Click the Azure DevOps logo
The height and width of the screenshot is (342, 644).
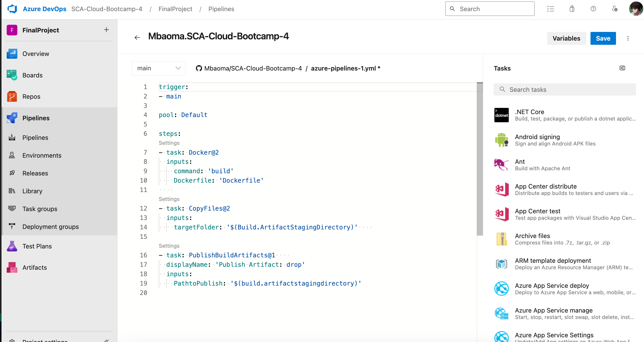click(x=12, y=9)
